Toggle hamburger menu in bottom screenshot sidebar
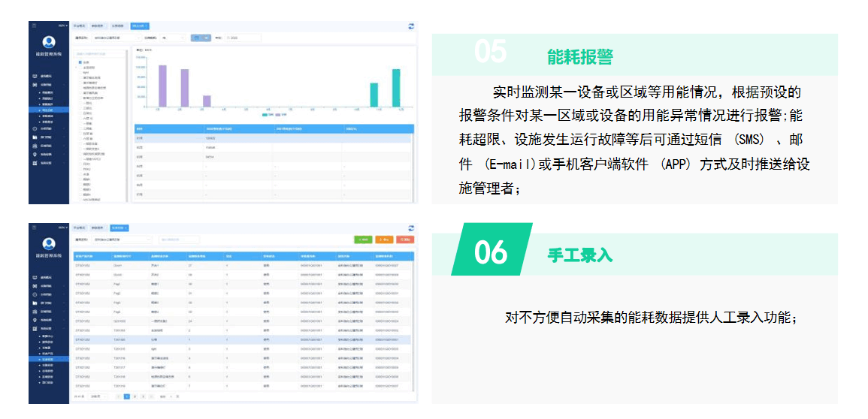Image resolution: width=868 pixels, height=419 pixels. [34, 227]
